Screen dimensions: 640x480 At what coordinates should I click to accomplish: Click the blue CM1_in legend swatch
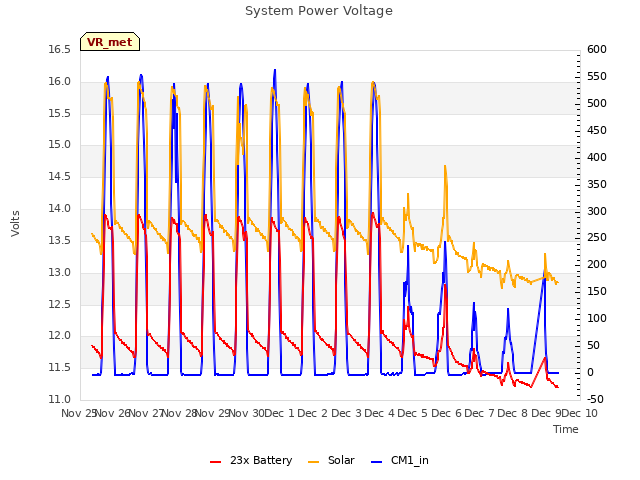click(376, 462)
